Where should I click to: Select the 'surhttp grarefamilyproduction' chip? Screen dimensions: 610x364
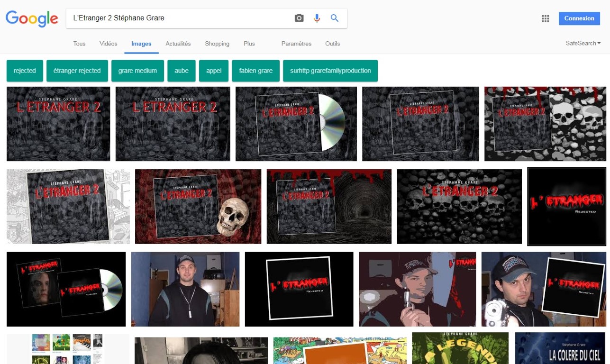330,71
